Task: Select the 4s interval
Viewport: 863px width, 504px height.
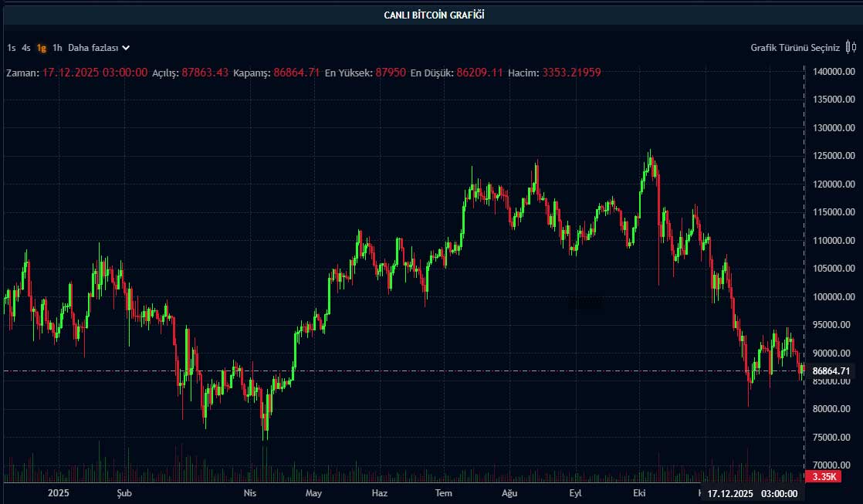Action: 26,48
